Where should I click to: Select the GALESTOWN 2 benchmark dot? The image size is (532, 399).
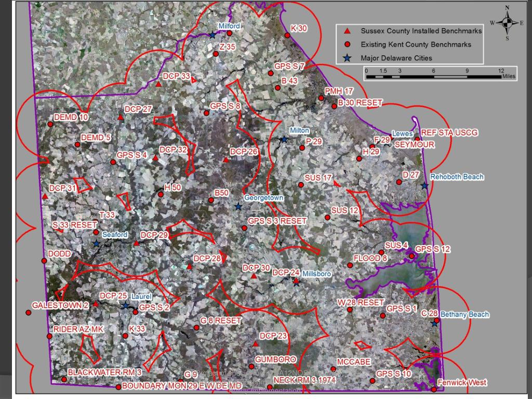[29, 312]
